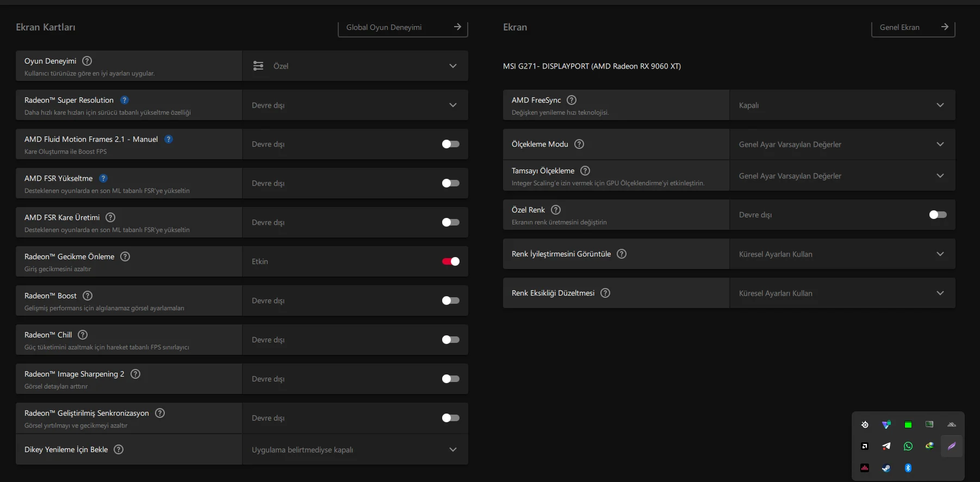Click the 'Görsel detayları arttırır' description
Screen dimensions: 980x482
coord(56,386)
